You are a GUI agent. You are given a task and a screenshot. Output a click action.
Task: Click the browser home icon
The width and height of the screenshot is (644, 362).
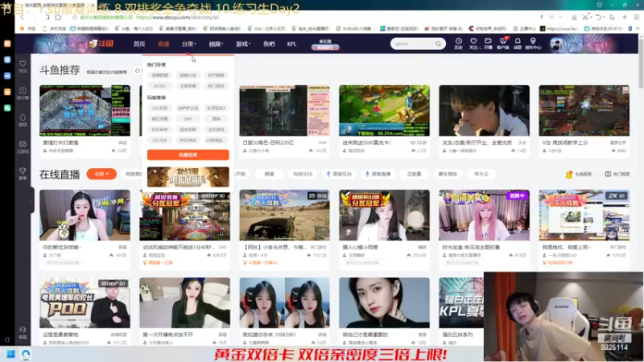coord(58,17)
